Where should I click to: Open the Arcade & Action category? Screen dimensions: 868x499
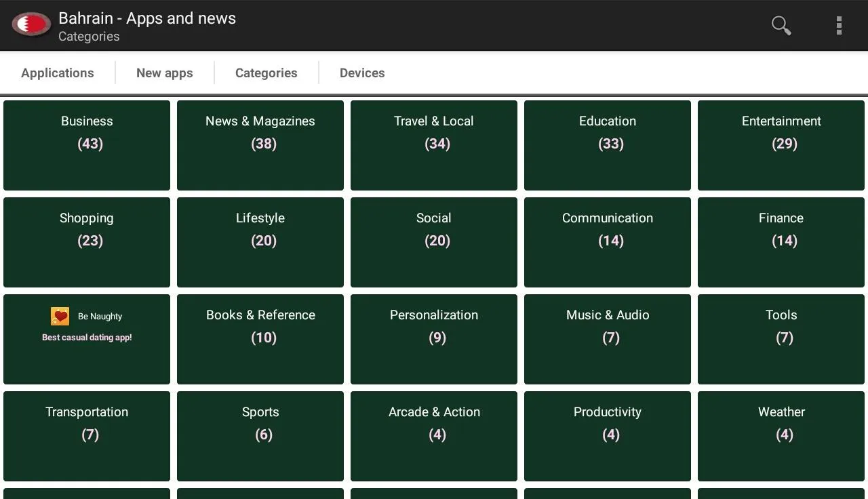point(434,437)
